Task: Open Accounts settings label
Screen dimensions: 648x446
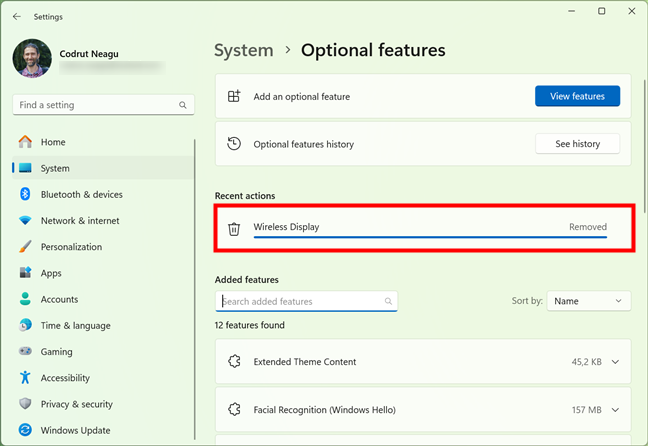Action: [x=59, y=299]
